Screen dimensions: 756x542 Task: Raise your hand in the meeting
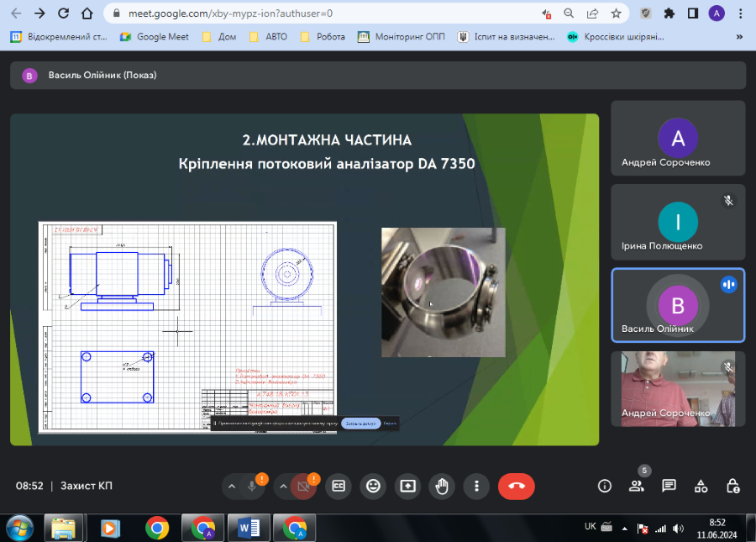point(442,486)
